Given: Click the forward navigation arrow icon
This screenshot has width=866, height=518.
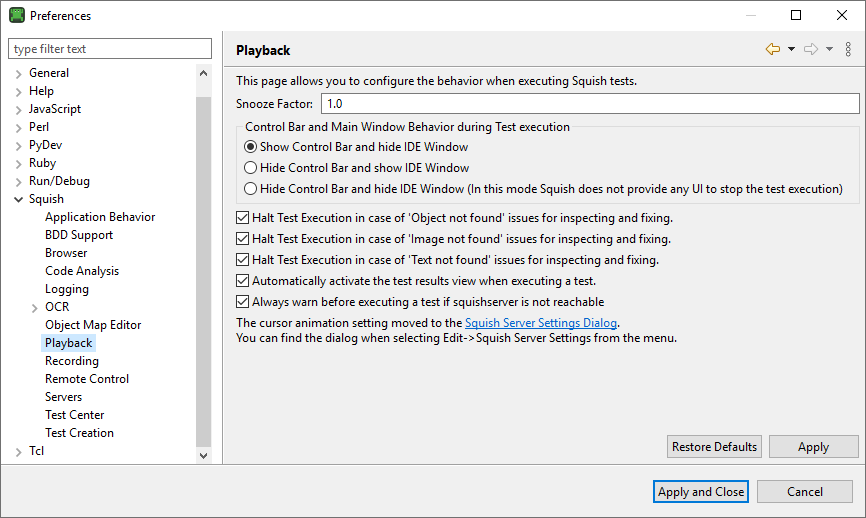Looking at the screenshot, I should [811, 49].
